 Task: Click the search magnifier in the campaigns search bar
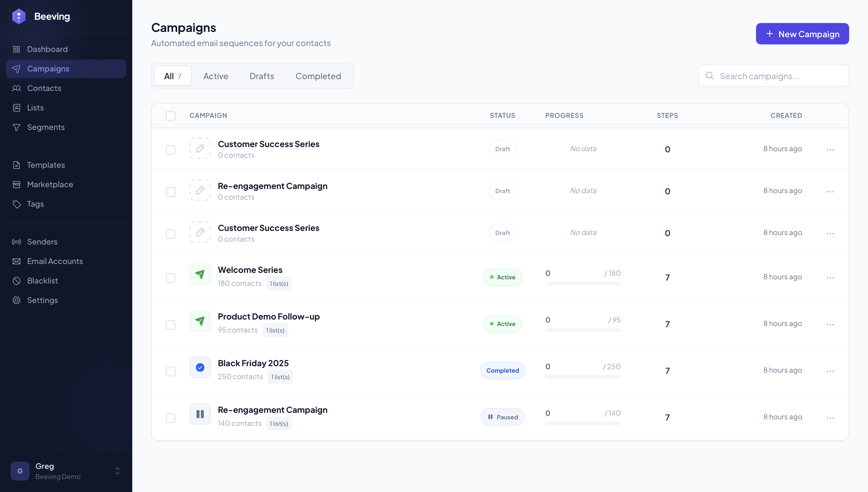[710, 76]
